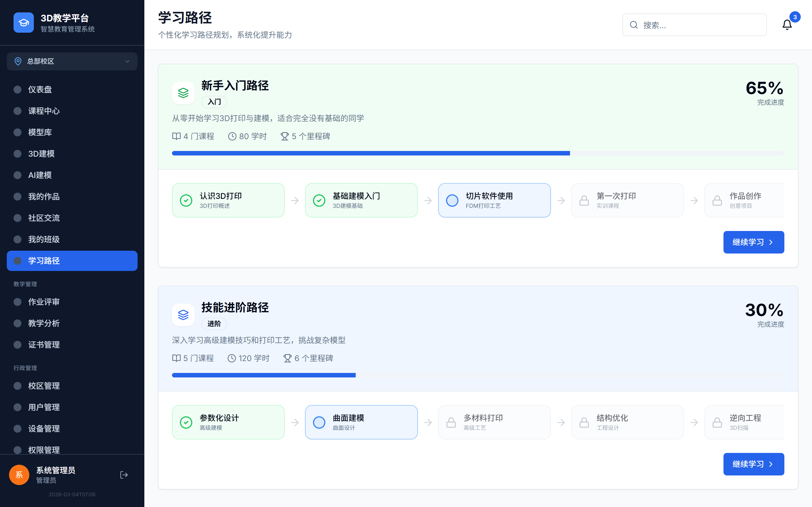Click the 3D教学平台 logo icon

[x=23, y=22]
